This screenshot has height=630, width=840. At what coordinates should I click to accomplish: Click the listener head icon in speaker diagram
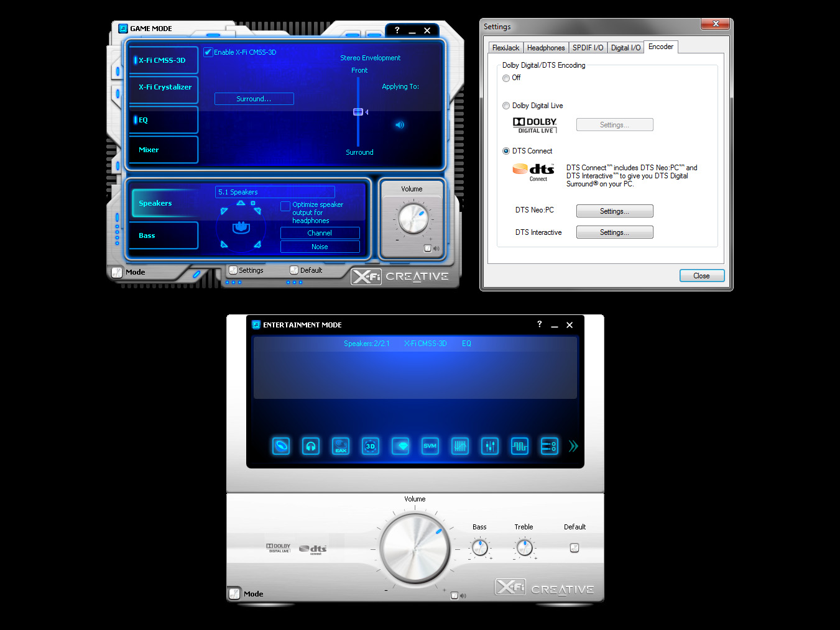click(x=241, y=227)
